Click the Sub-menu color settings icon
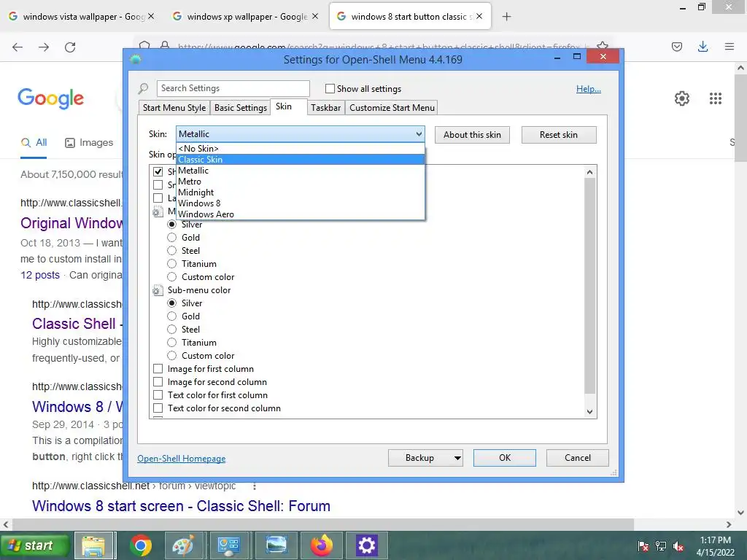The height and width of the screenshot is (560, 747). click(x=158, y=290)
